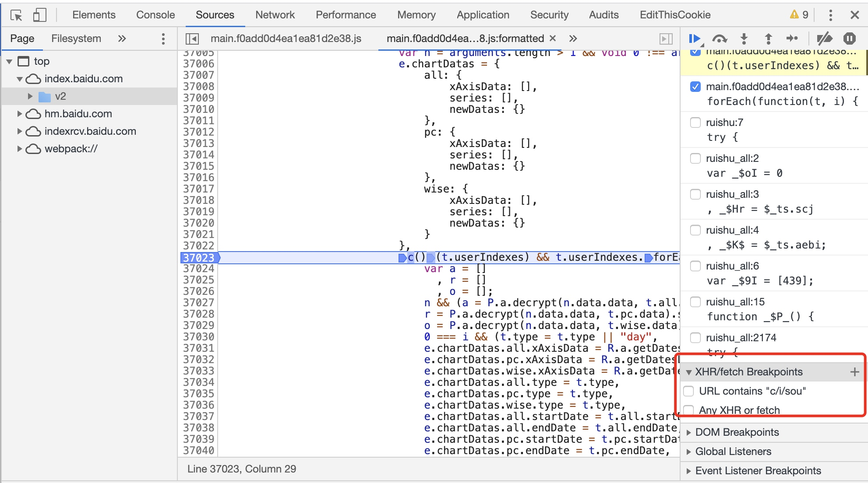Toggle pause on exceptions
This screenshot has width=868, height=483.
[850, 38]
